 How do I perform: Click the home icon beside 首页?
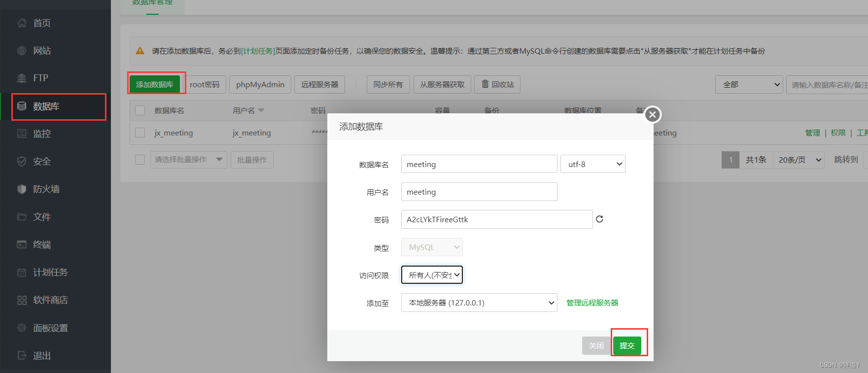point(22,23)
